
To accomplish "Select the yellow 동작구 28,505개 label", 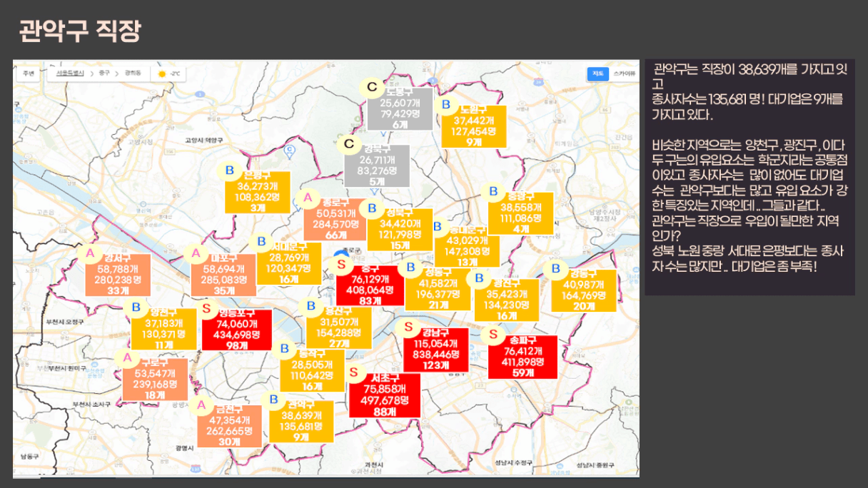I will (x=313, y=370).
